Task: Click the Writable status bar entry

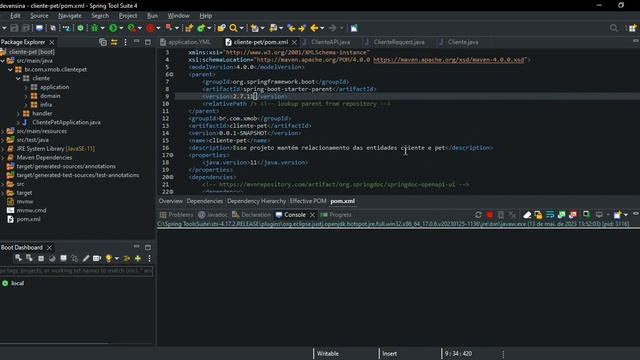Action: tap(328, 353)
